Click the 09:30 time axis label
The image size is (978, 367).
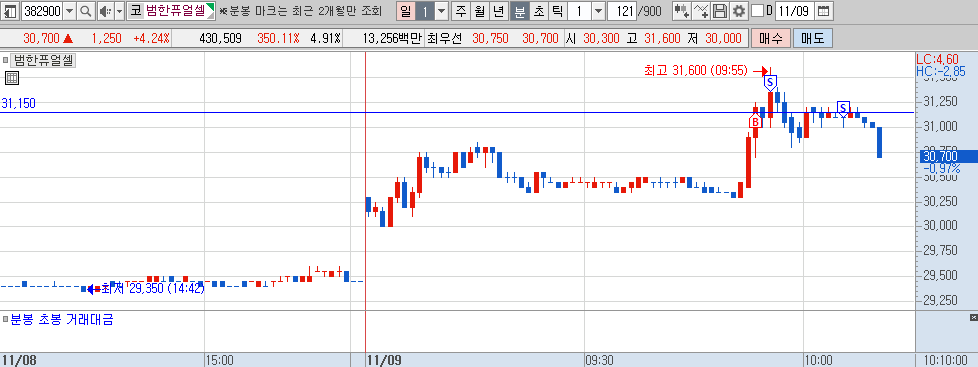598,360
